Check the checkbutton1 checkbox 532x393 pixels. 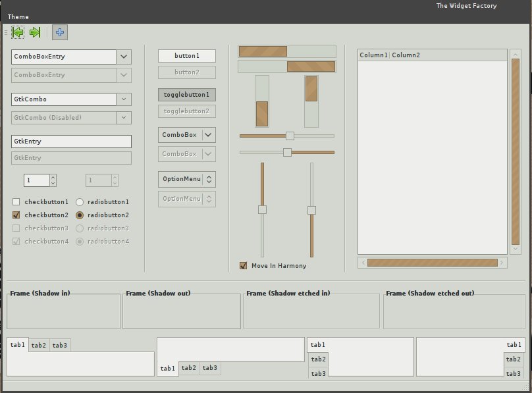[x=16, y=202]
